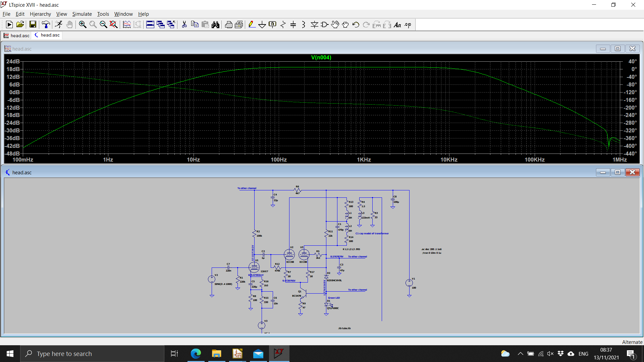The image size is (644, 362).
Task: Tile the windows using the toolbar icon
Action: coord(150,24)
